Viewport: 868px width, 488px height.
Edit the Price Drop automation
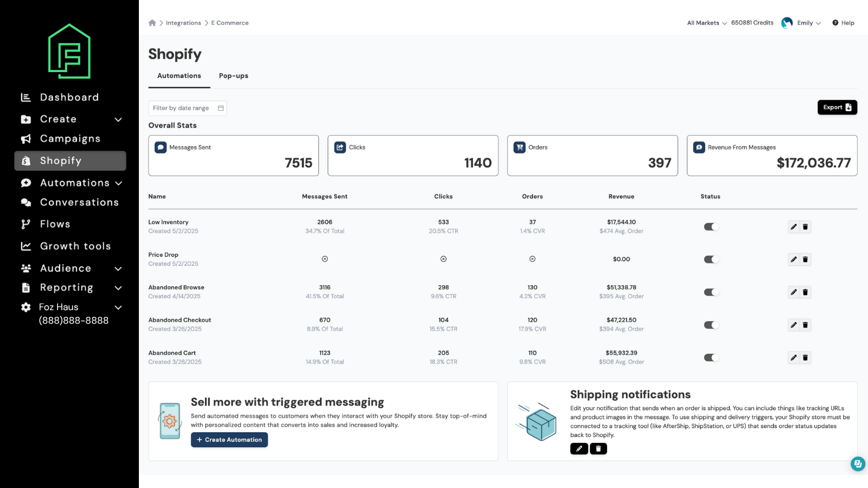[794, 260]
